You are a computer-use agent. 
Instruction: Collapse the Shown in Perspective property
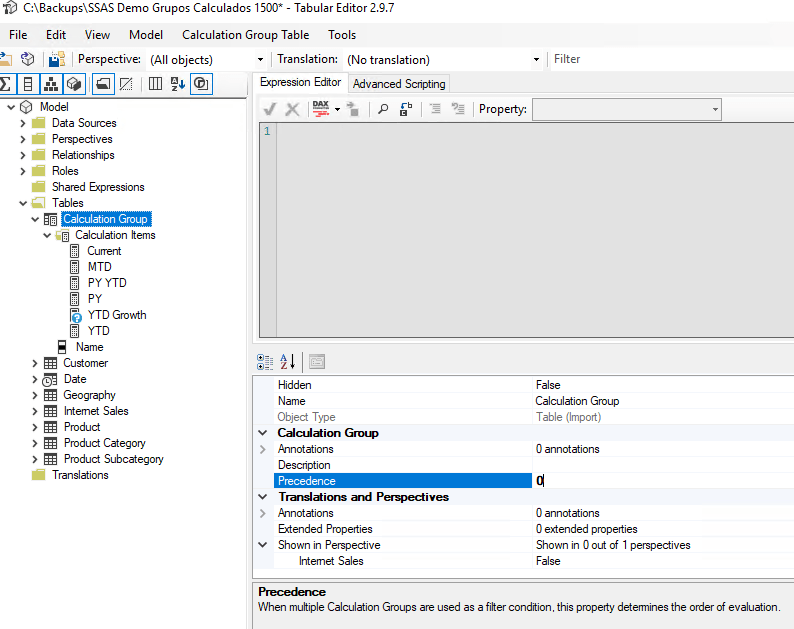point(262,545)
